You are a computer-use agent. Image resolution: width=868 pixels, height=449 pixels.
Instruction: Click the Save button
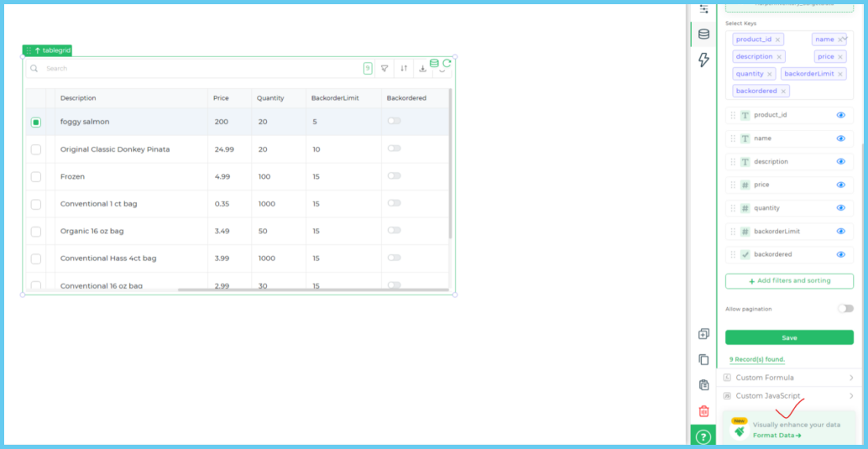pos(788,337)
